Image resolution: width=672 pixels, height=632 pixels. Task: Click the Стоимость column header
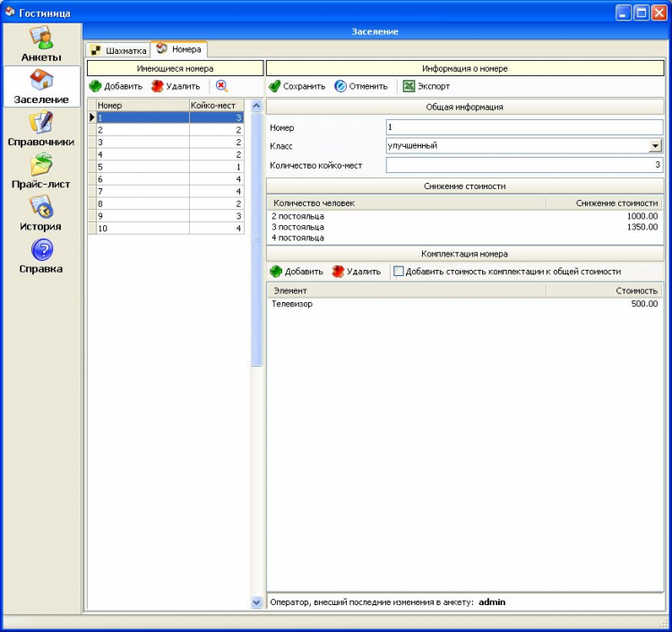tap(604, 290)
